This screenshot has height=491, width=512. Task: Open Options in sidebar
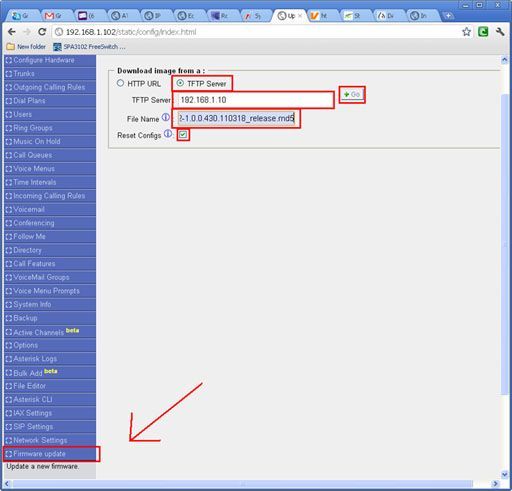pyautogui.click(x=50, y=345)
